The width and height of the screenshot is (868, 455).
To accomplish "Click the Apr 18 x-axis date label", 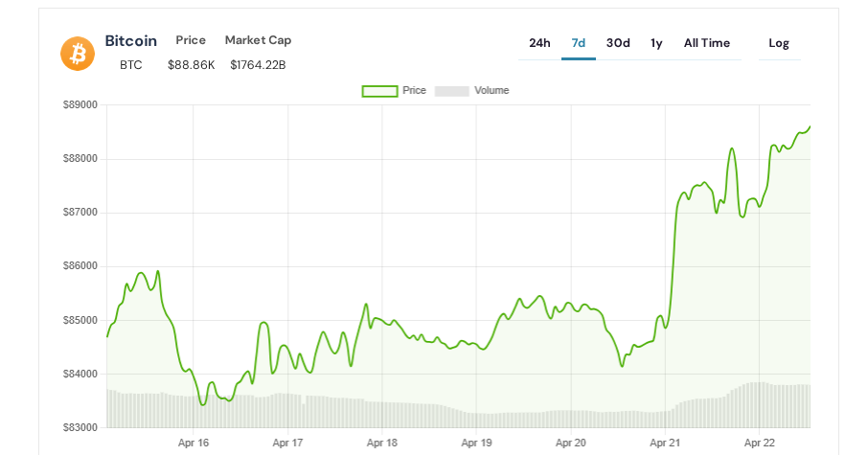I will point(382,443).
